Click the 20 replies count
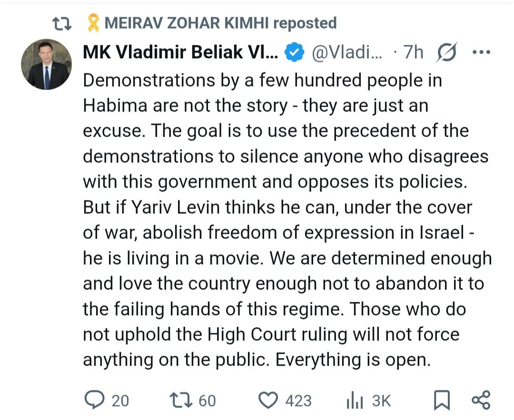This screenshot has height=420, width=514. [120, 401]
